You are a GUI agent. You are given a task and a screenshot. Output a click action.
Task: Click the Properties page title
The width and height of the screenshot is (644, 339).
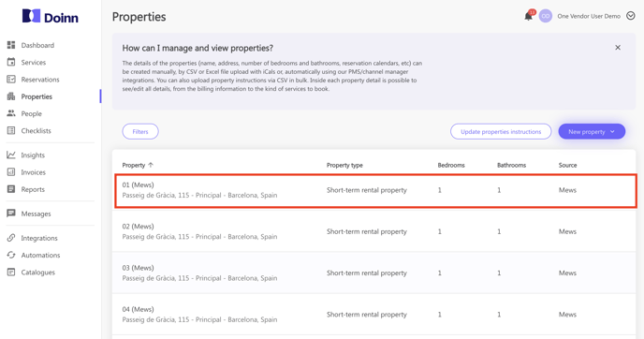(139, 17)
